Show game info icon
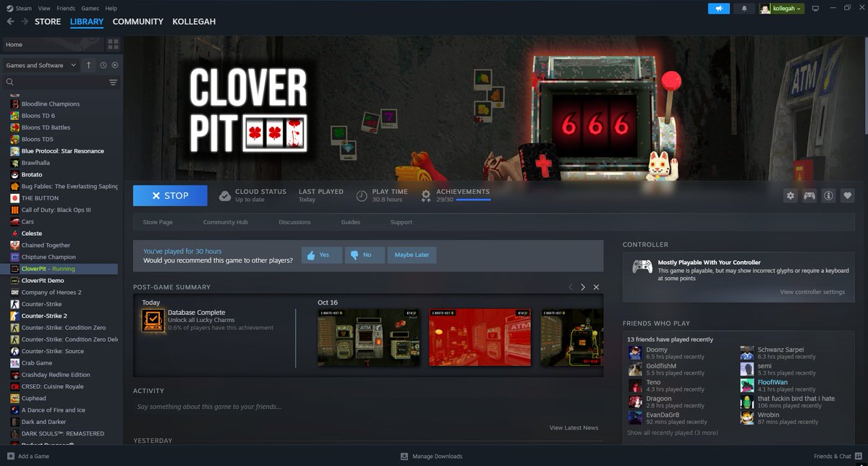This screenshot has height=466, width=868. click(828, 195)
